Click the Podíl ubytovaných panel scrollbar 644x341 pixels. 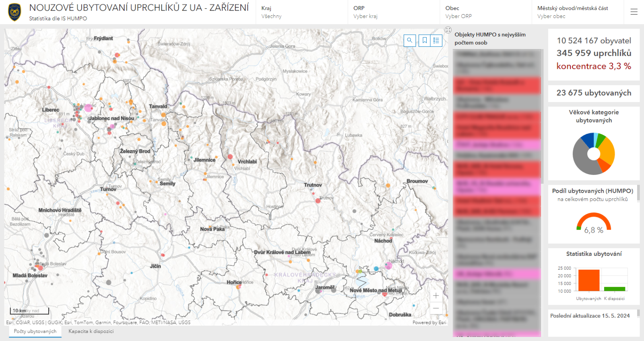click(638, 193)
